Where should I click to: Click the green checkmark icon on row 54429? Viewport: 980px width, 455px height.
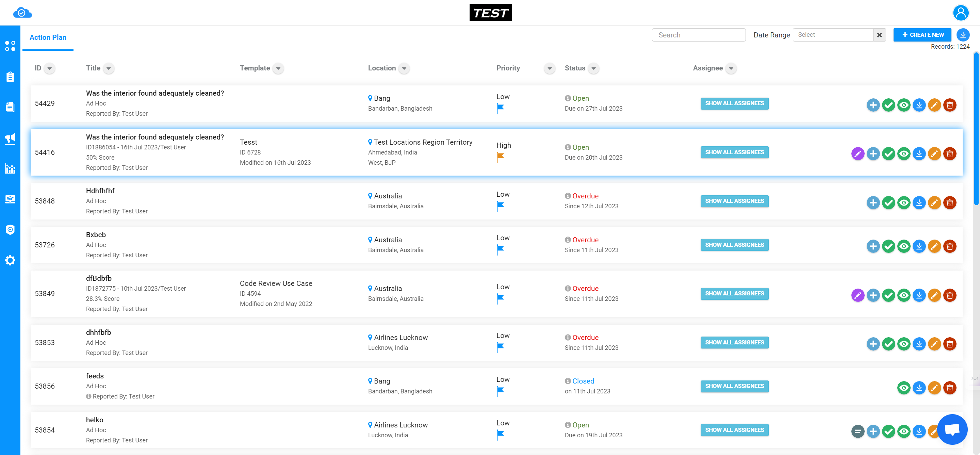(x=888, y=103)
